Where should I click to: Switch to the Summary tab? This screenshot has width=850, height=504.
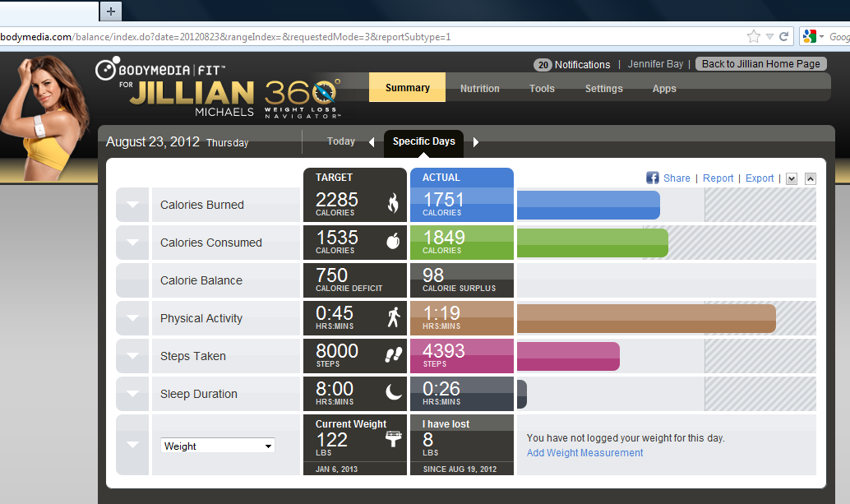[407, 88]
